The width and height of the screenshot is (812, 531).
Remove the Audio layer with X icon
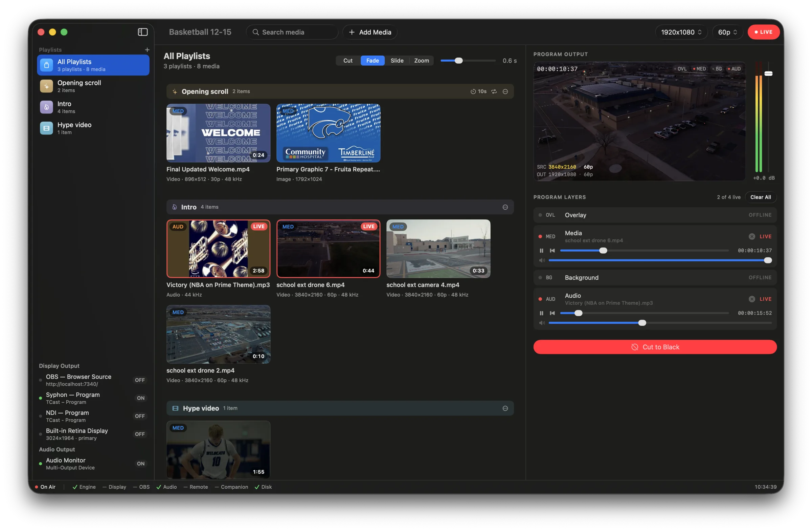[752, 299]
